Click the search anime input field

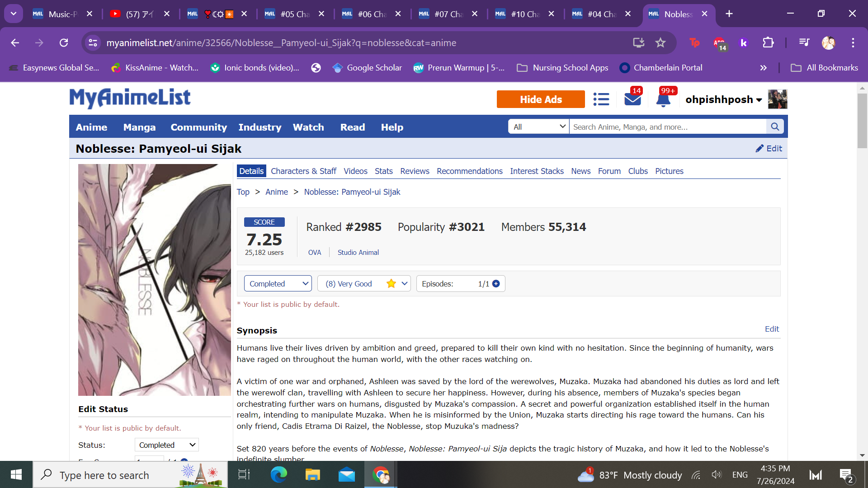coord(668,127)
